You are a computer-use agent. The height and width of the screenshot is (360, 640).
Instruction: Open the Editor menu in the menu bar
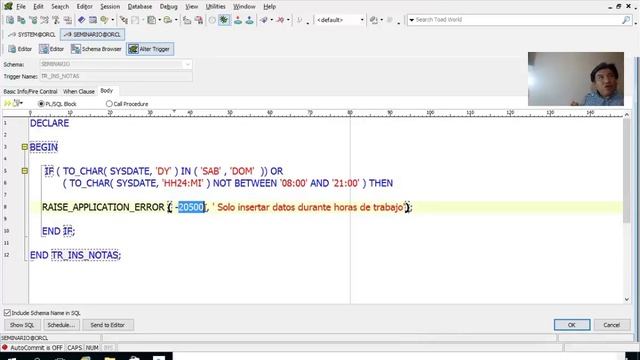(84, 7)
